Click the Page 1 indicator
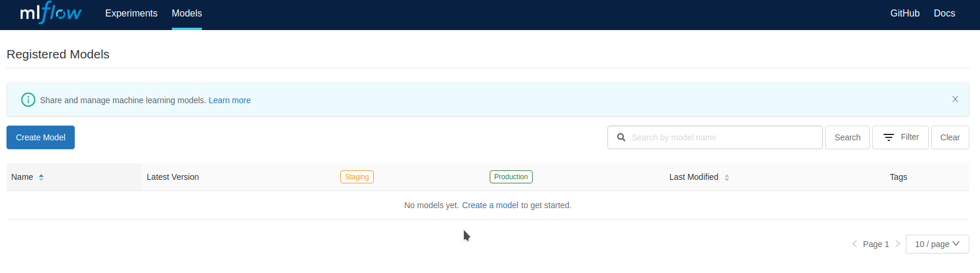 coord(876,244)
